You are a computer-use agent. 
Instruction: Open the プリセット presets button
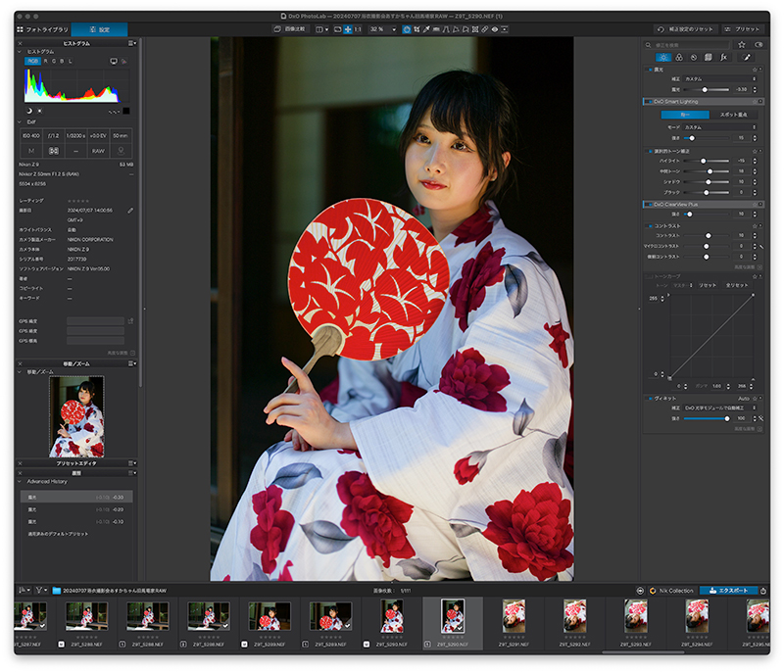pyautogui.click(x=743, y=29)
